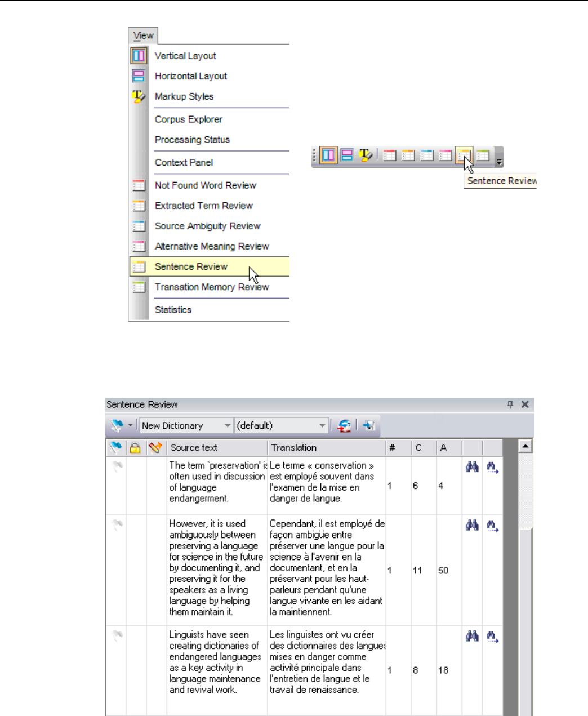Click flag button in Sentence Review toolbar
588x716 pixels.
[117, 425]
